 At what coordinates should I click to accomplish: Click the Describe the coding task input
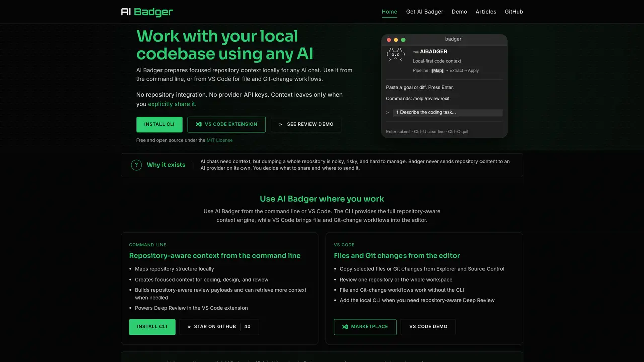click(x=448, y=113)
